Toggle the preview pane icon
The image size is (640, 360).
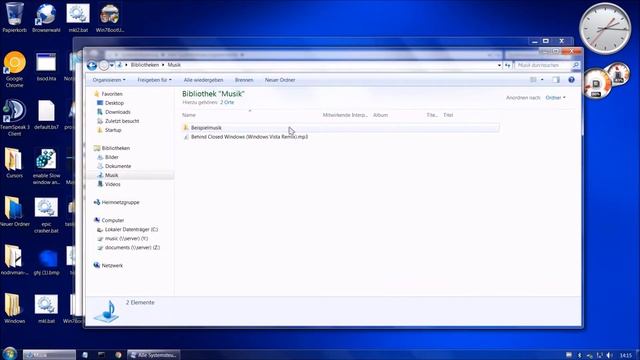[556, 80]
